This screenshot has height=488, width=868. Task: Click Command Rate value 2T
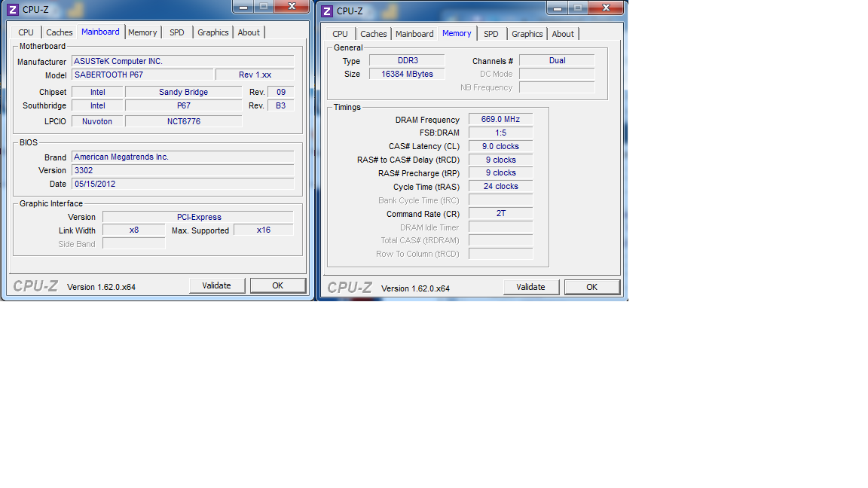[x=500, y=214]
